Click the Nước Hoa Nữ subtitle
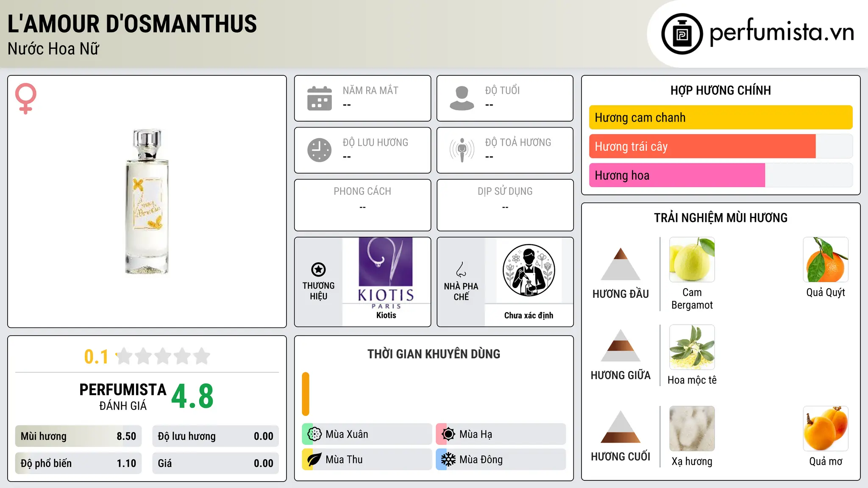 point(53,49)
